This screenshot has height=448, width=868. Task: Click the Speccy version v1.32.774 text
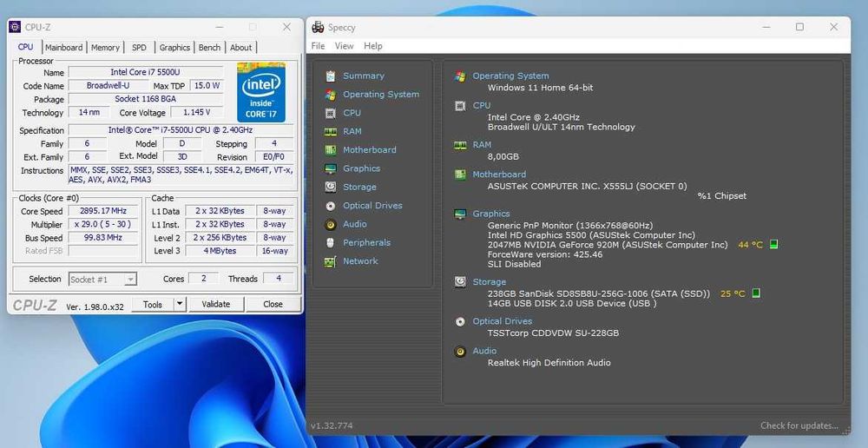[332, 425]
